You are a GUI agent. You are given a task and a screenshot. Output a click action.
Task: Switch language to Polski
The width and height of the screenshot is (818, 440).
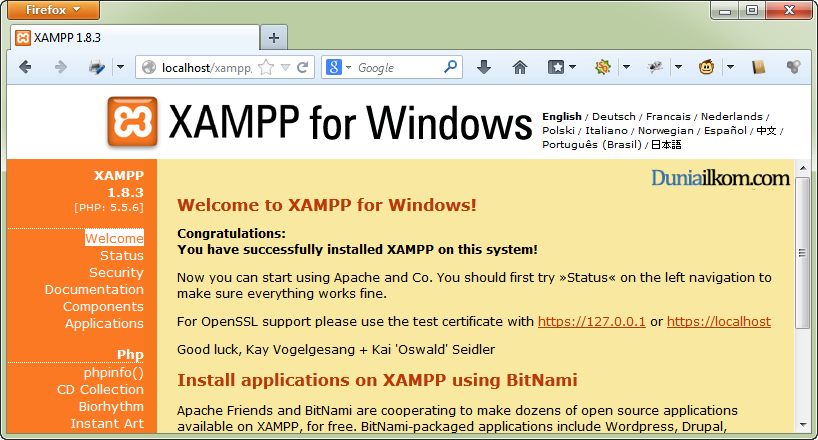click(x=558, y=130)
